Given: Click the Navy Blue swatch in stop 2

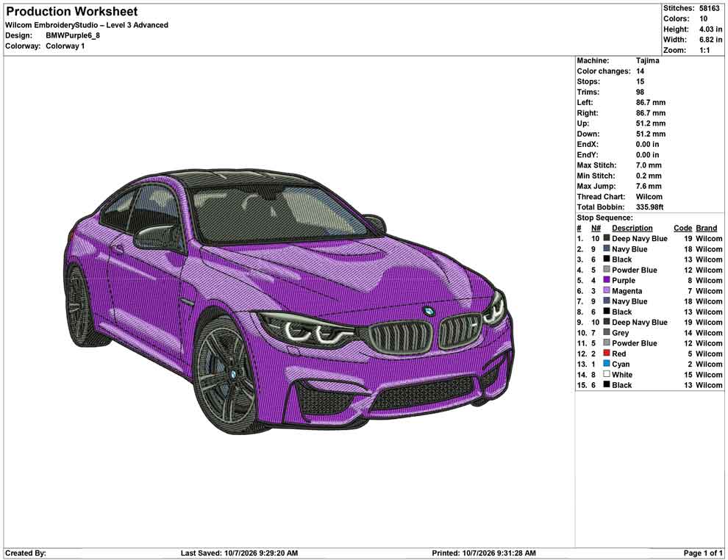Looking at the screenshot, I should [607, 248].
